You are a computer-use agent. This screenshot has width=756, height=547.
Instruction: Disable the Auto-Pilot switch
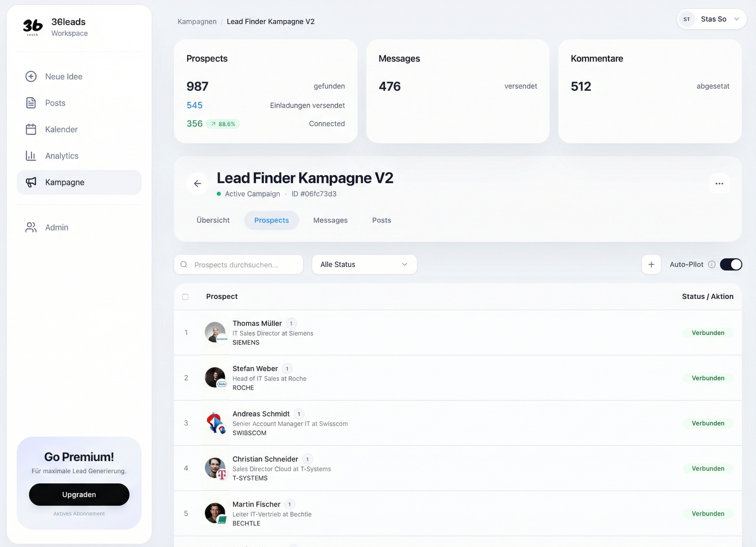coord(731,264)
